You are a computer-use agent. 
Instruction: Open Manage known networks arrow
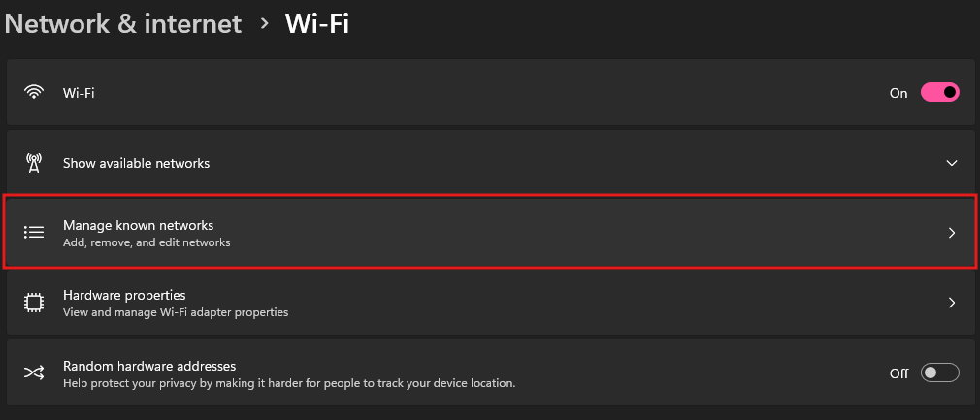click(952, 233)
